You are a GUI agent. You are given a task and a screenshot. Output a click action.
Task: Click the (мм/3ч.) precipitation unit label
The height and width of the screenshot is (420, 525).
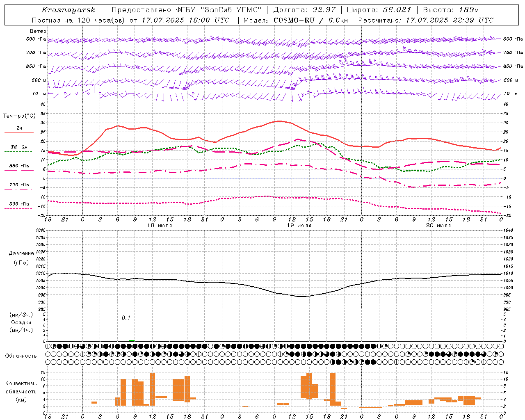click(x=21, y=315)
